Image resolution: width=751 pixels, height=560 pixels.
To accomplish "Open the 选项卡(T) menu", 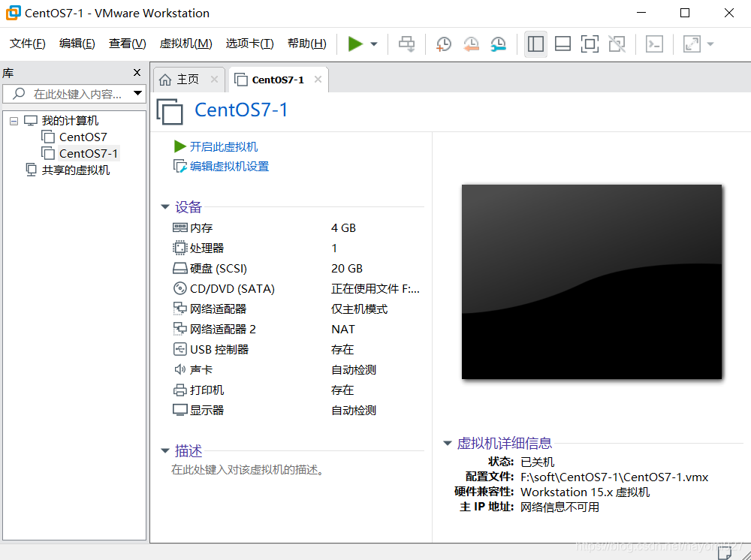I will tap(249, 44).
